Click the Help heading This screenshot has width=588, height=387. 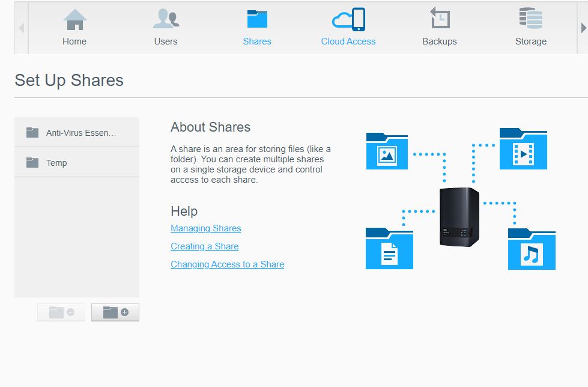(x=184, y=212)
